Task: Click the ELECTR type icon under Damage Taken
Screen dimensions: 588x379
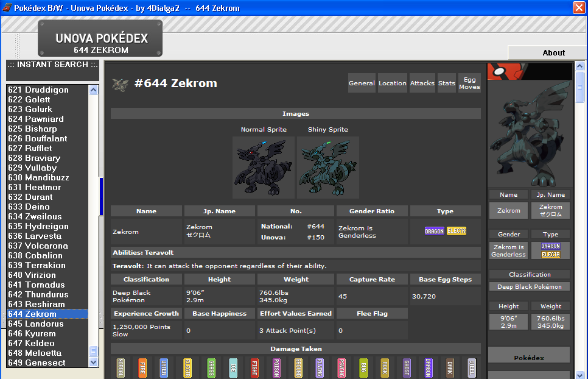Action: click(x=187, y=367)
